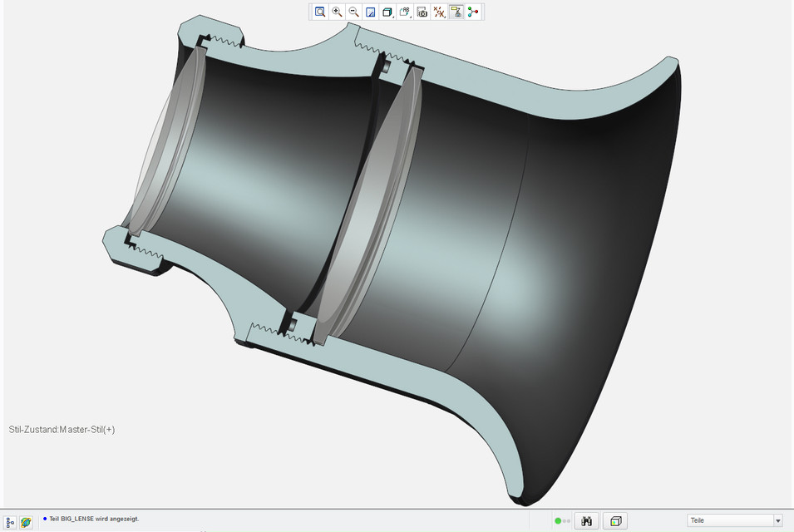Viewport: 794px width, 532px height.
Task: Click the Refit view icon
Action: click(x=320, y=12)
